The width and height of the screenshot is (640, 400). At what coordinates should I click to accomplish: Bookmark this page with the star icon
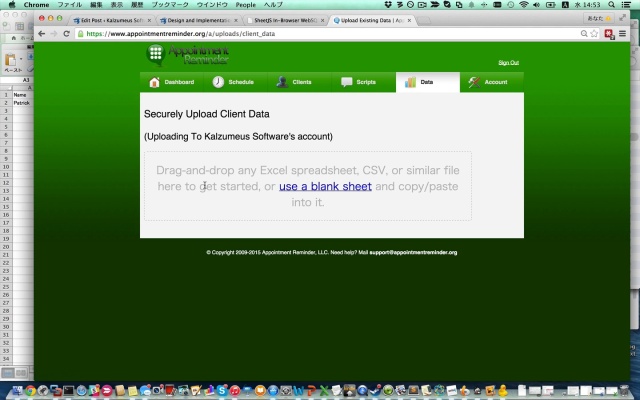click(594, 33)
